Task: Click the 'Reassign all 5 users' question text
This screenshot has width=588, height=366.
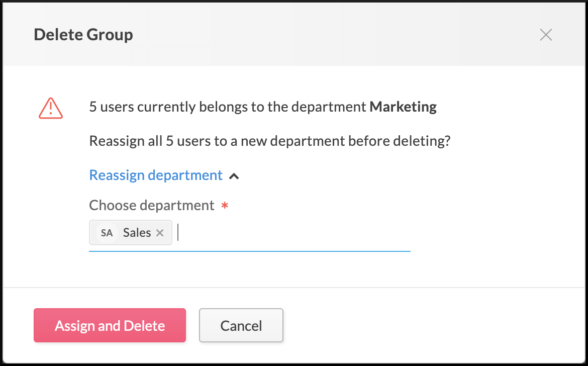Action: [x=269, y=141]
